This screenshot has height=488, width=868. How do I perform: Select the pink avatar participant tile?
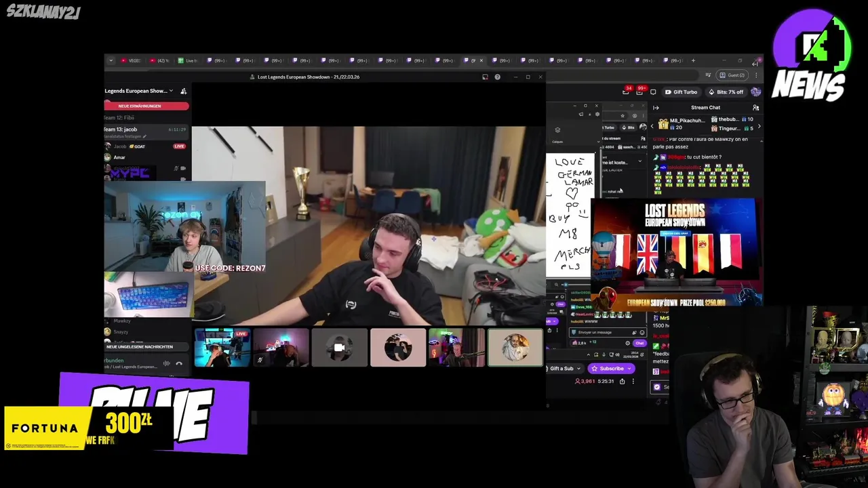tap(398, 348)
